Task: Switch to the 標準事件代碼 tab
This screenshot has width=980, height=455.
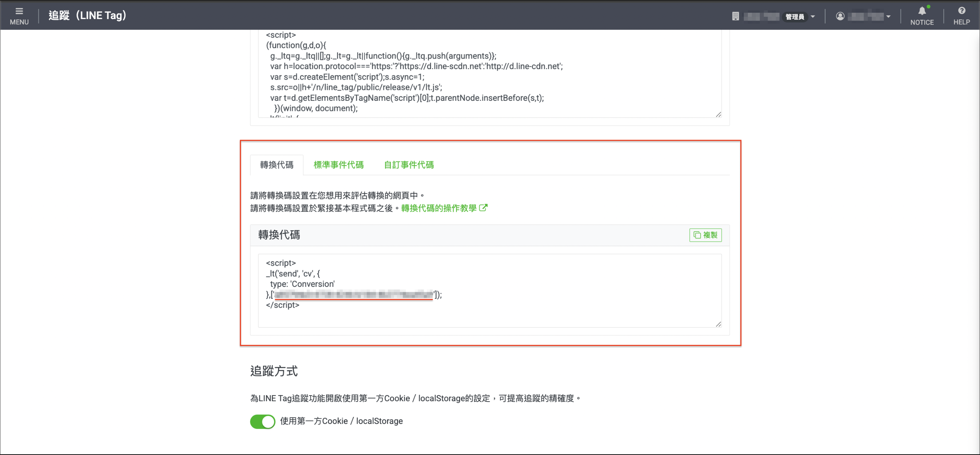Action: click(x=338, y=165)
